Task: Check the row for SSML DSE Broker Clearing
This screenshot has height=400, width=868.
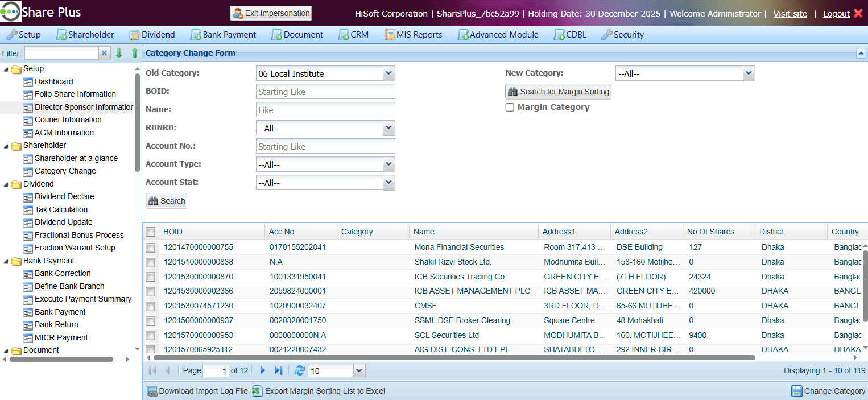Action: click(150, 321)
